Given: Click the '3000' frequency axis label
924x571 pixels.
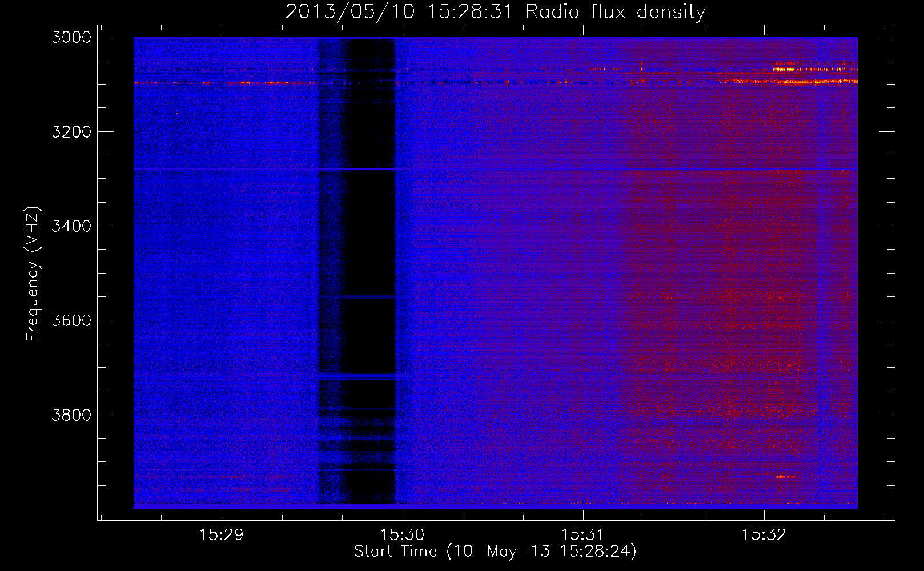Looking at the screenshot, I should pos(71,37).
